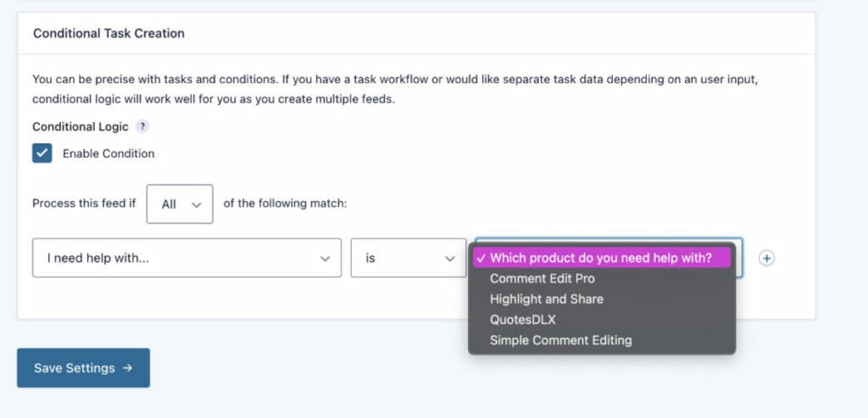The image size is (868, 418).
Task: Select Highlight and Share option
Action: tap(547, 299)
